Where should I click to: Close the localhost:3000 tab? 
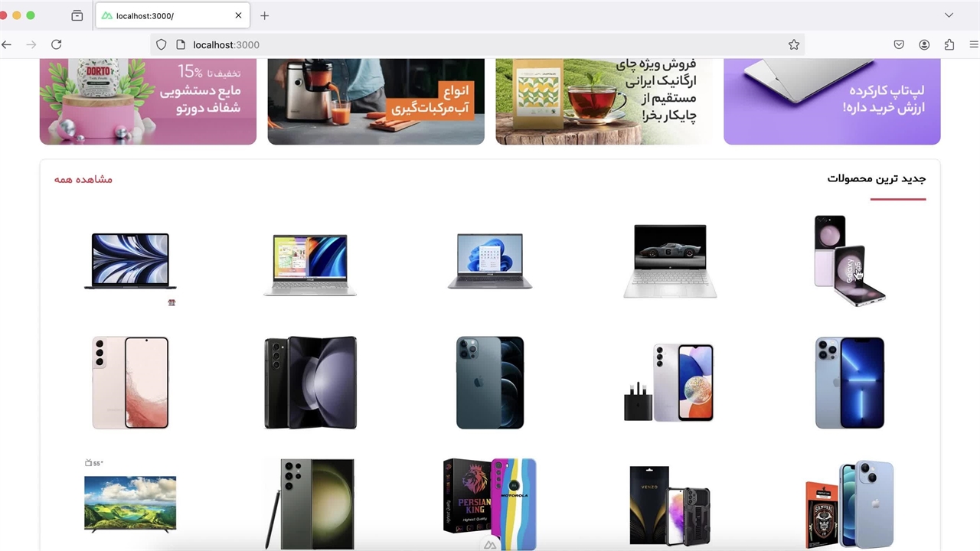(x=238, y=15)
